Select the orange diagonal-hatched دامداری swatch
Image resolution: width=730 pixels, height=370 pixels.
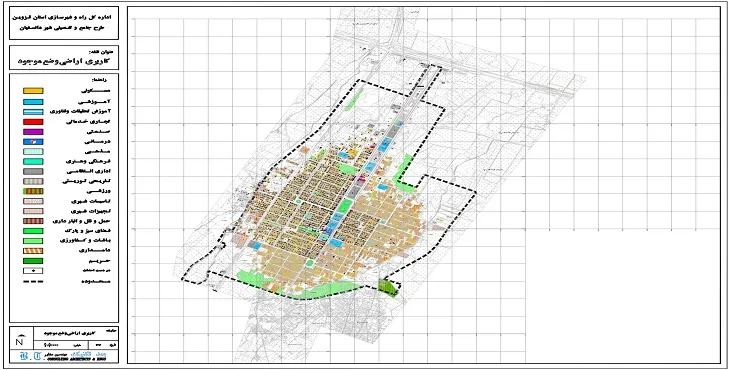33,251
